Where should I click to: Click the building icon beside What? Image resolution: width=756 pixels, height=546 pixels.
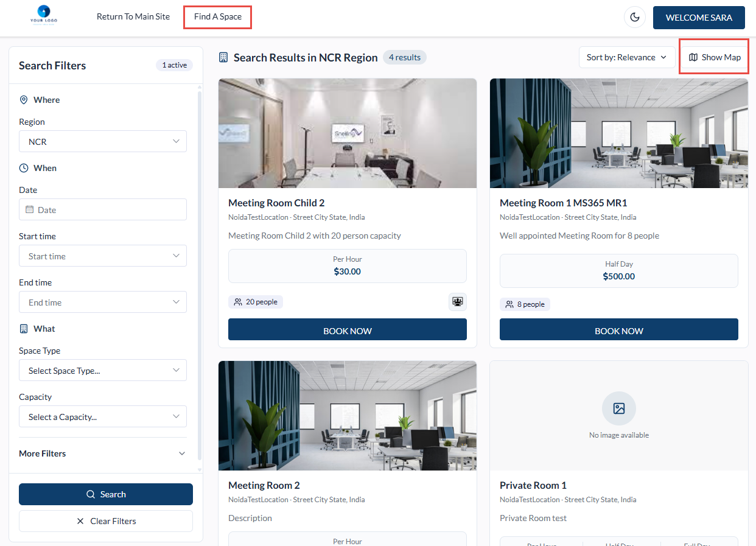(x=24, y=329)
